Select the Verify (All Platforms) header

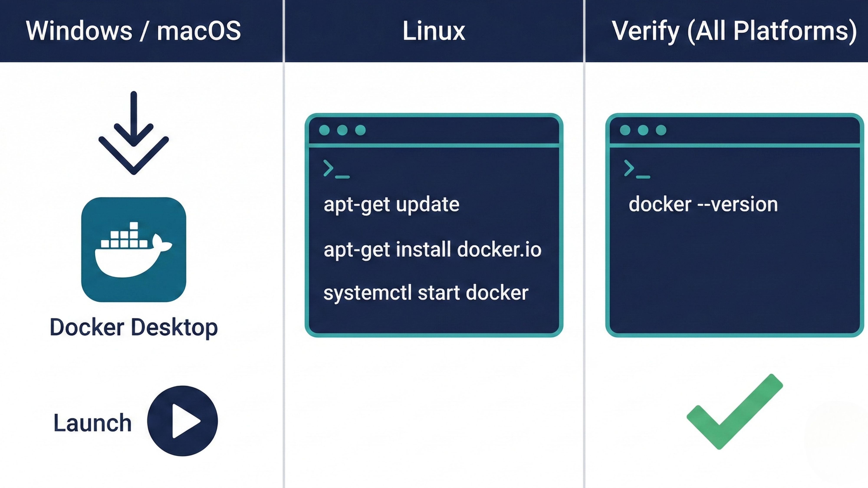coord(734,31)
